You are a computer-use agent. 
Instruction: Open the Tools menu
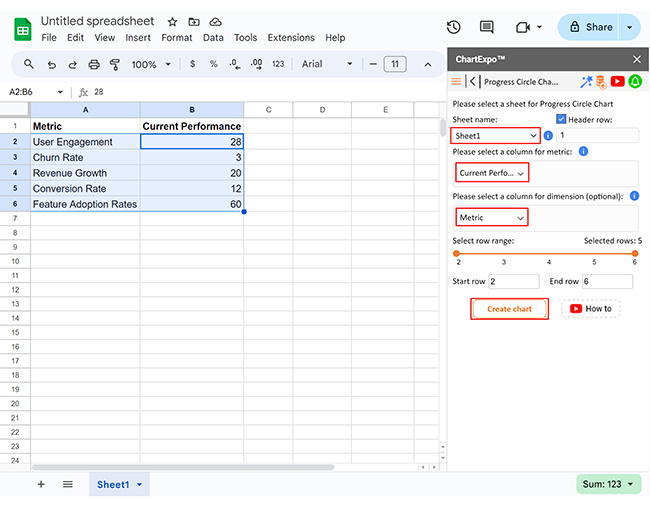tap(245, 38)
